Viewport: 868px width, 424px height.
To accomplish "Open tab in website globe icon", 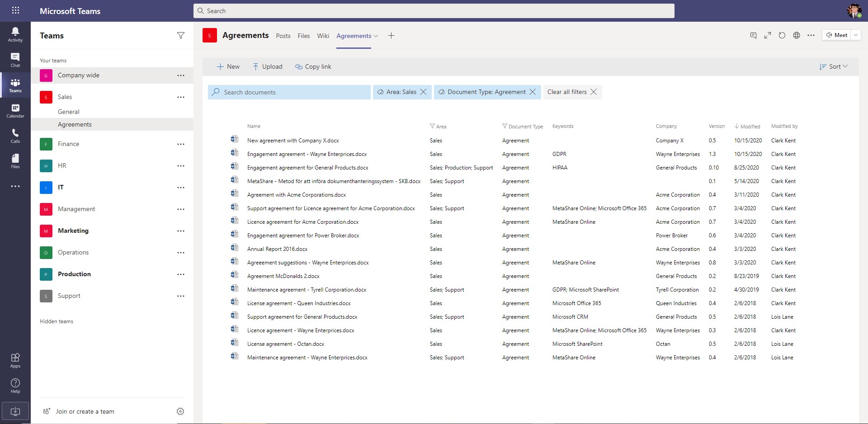I will 797,35.
